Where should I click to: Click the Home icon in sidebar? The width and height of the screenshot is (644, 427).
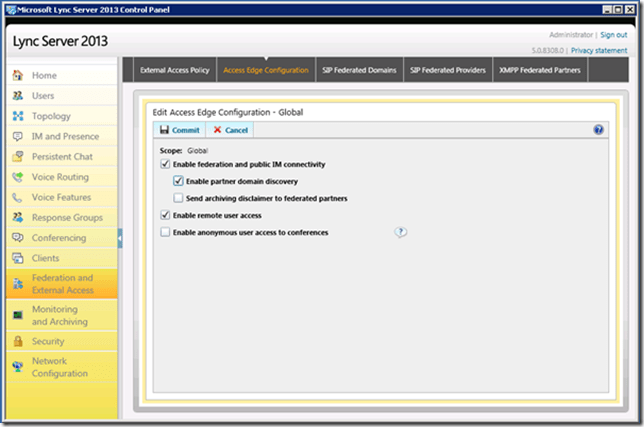point(18,76)
